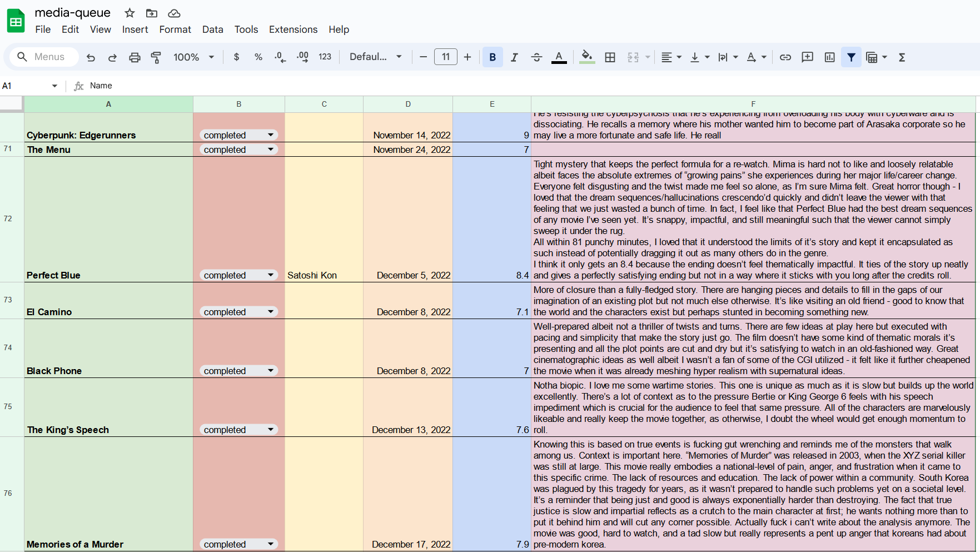The height and width of the screenshot is (552, 980).
Task: Select row header 72
Action: tap(12, 219)
